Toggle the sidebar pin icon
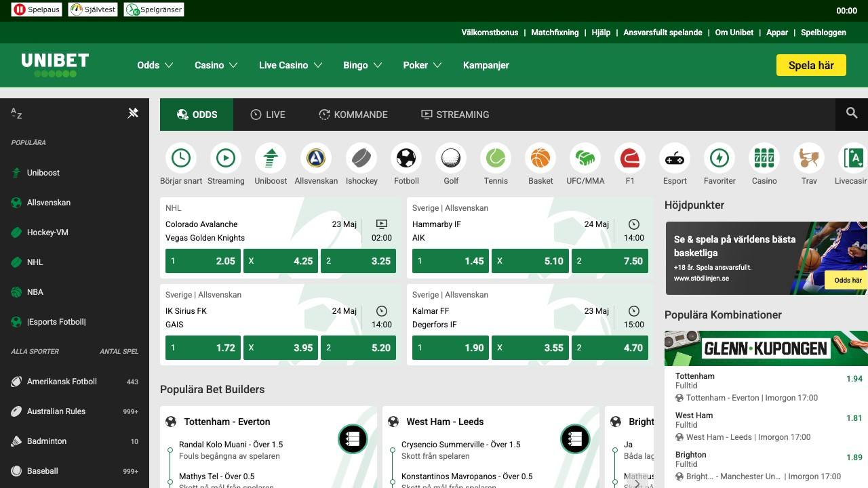 click(133, 113)
